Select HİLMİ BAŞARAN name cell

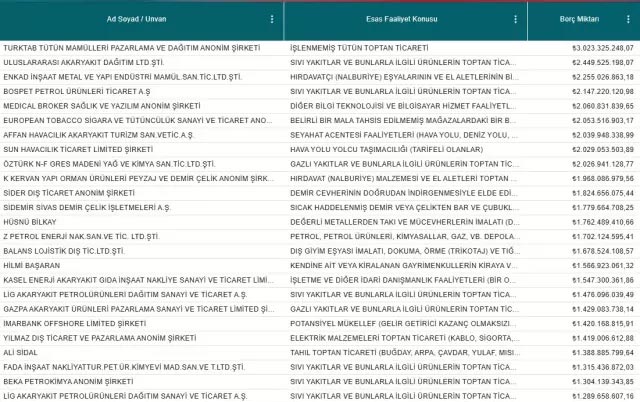(31, 266)
